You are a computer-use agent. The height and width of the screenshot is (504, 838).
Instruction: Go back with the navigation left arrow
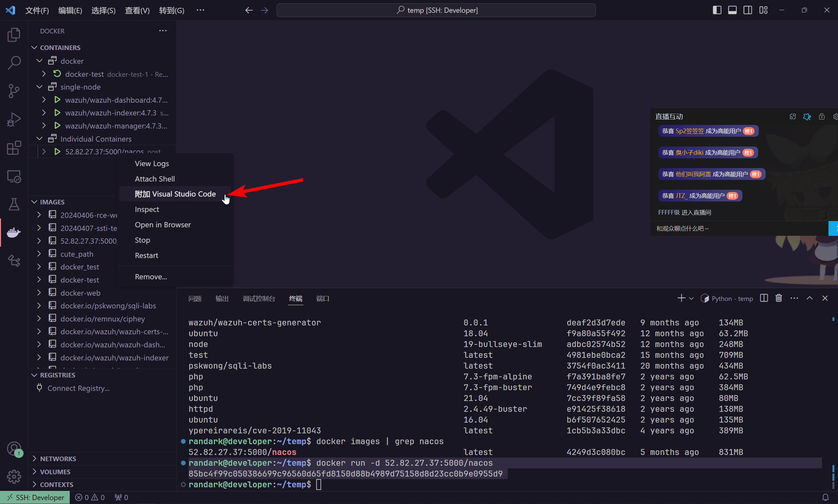[x=249, y=10]
